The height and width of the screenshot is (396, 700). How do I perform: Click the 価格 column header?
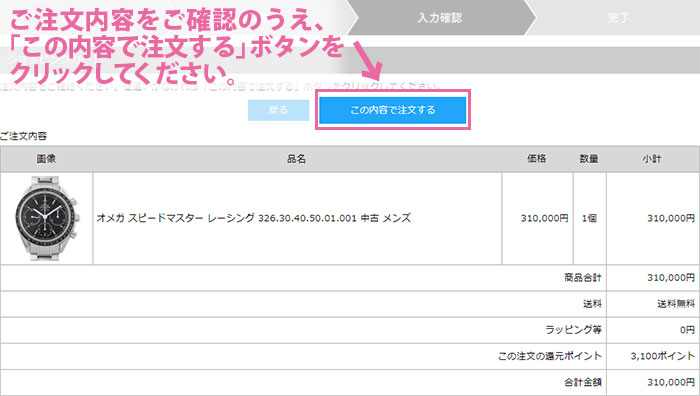(537, 159)
